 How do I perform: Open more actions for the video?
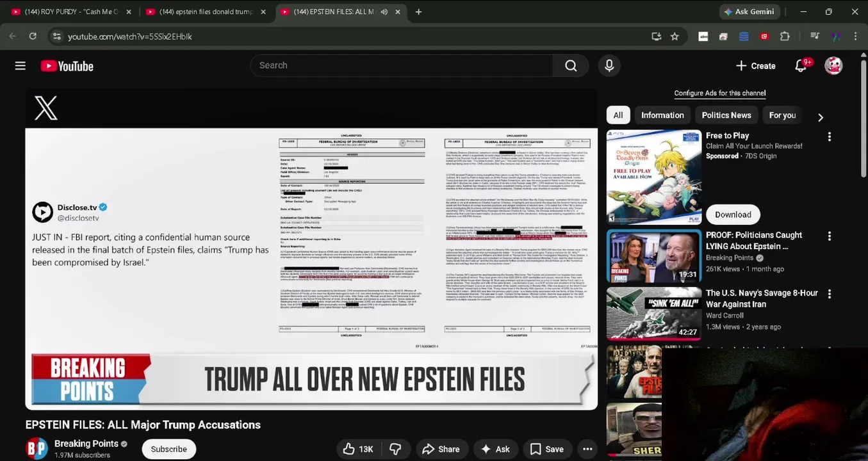(x=587, y=449)
